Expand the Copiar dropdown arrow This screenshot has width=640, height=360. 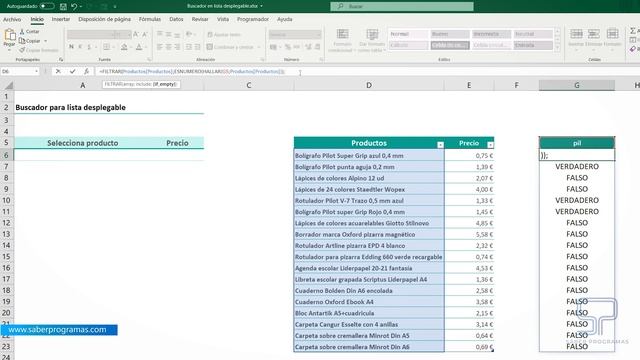click(x=45, y=41)
